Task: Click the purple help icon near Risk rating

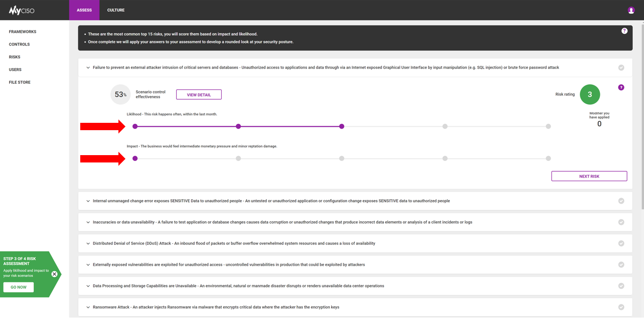Action: pos(621,88)
